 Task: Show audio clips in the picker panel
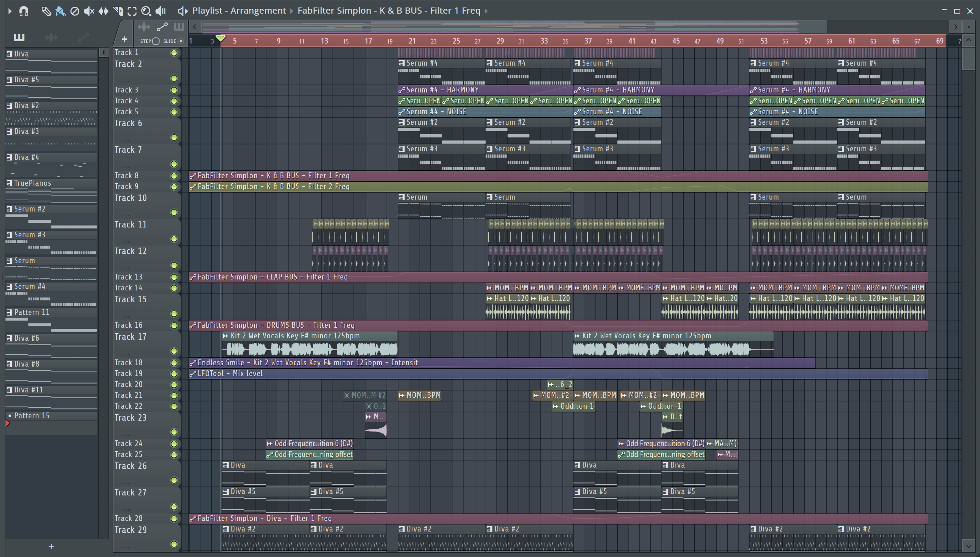point(51,37)
